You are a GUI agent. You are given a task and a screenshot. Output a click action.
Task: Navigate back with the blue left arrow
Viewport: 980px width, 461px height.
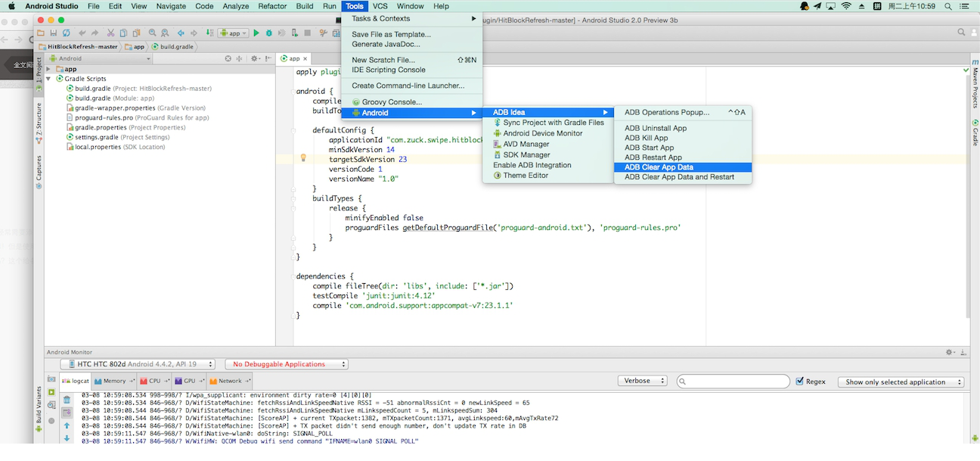pos(181,33)
